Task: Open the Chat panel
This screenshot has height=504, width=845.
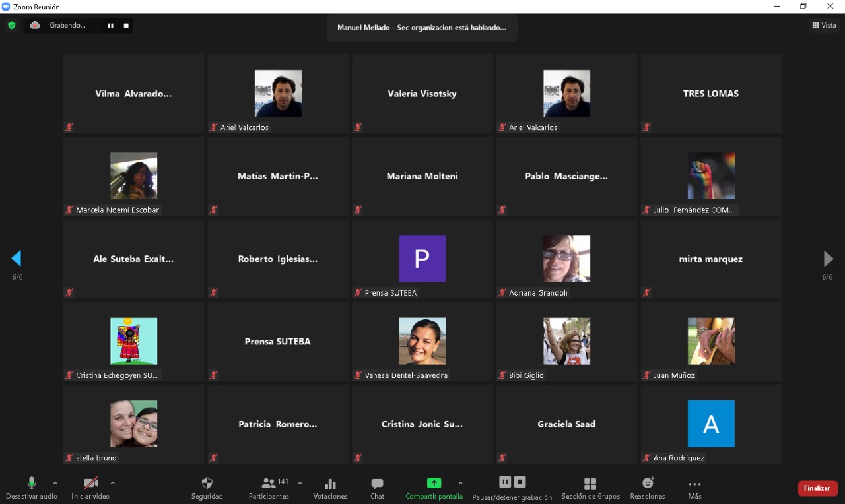Action: point(377,484)
